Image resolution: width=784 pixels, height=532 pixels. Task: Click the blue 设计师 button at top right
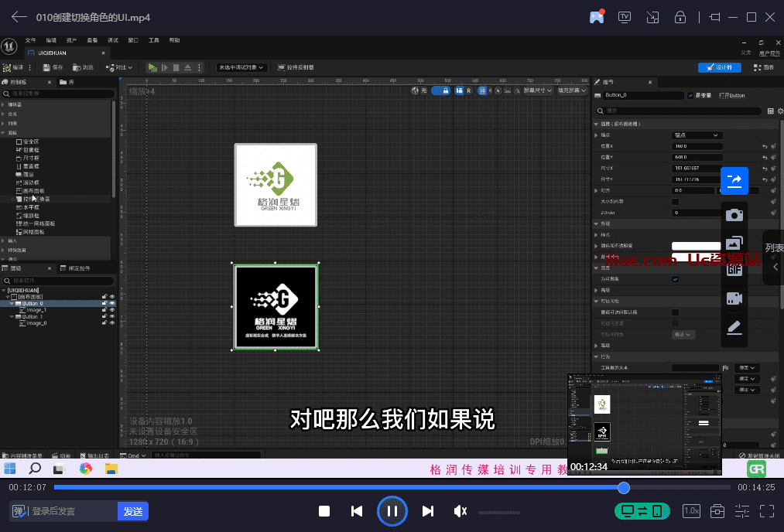(720, 67)
